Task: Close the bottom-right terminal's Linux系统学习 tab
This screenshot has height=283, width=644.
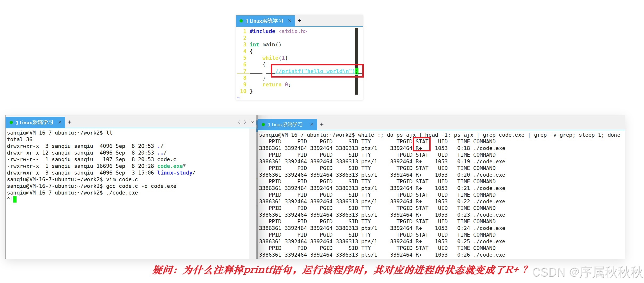Action: point(312,124)
